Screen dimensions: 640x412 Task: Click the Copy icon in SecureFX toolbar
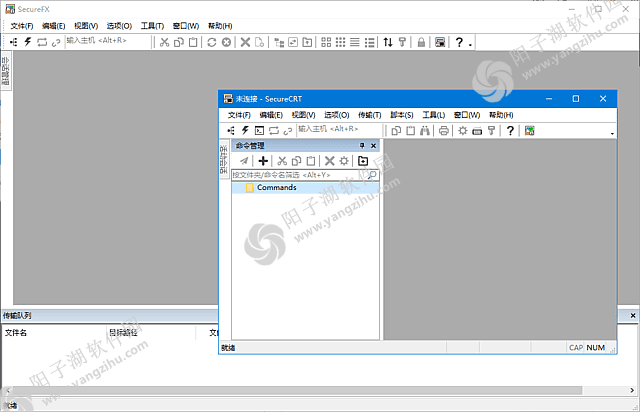pos(179,42)
